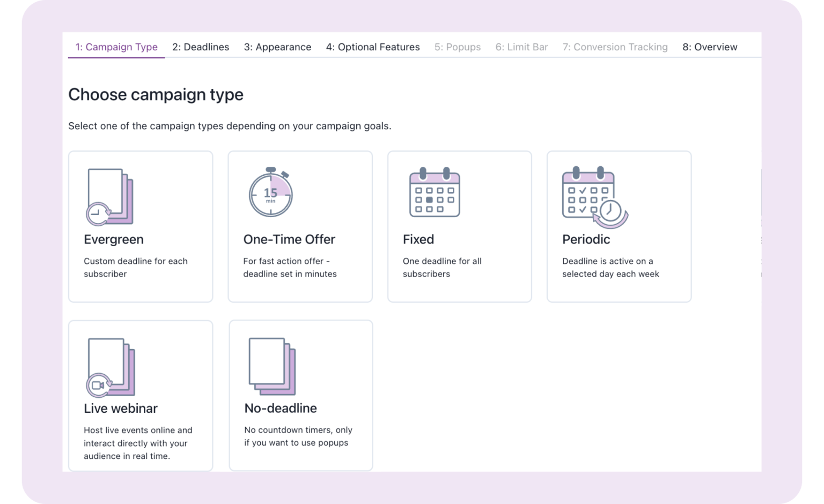
Task: Click the 'Choose campaign type' heading
Action: pyautogui.click(x=156, y=95)
